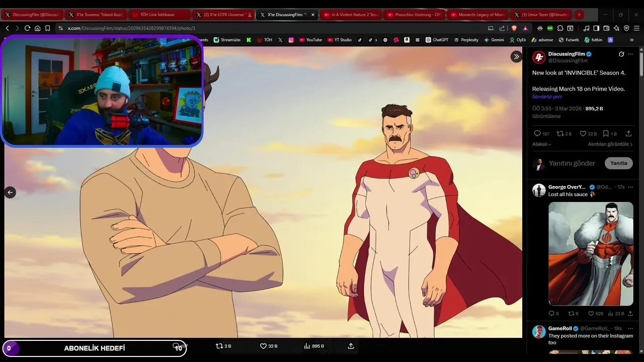Open the Streamlabs bookmark
The height and width of the screenshot is (362, 644).
(x=227, y=40)
